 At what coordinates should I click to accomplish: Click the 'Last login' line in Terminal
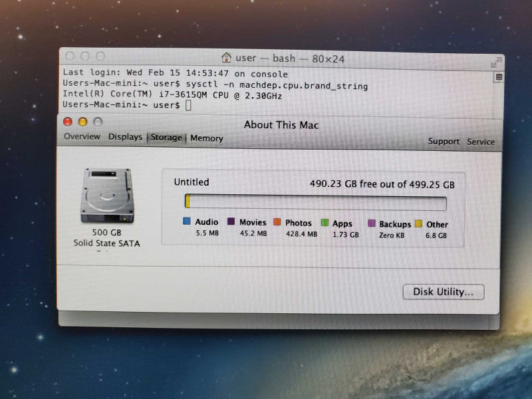pyautogui.click(x=175, y=73)
